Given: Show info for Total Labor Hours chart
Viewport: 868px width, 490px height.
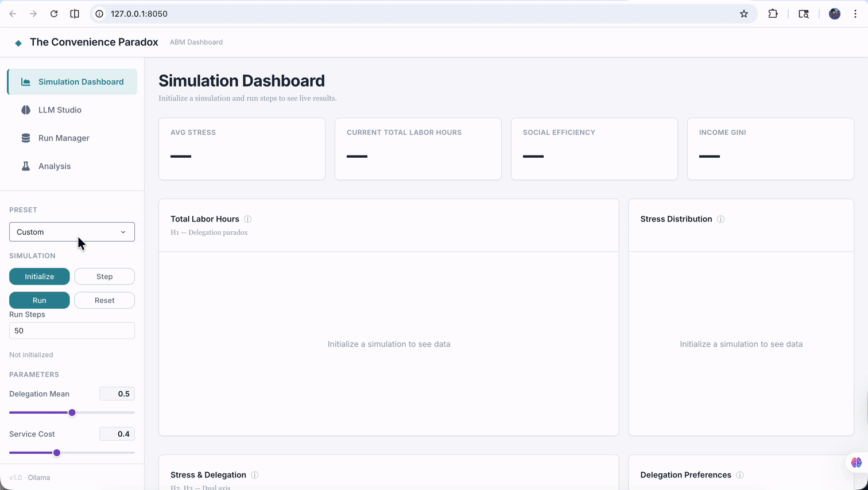Looking at the screenshot, I should click(247, 219).
